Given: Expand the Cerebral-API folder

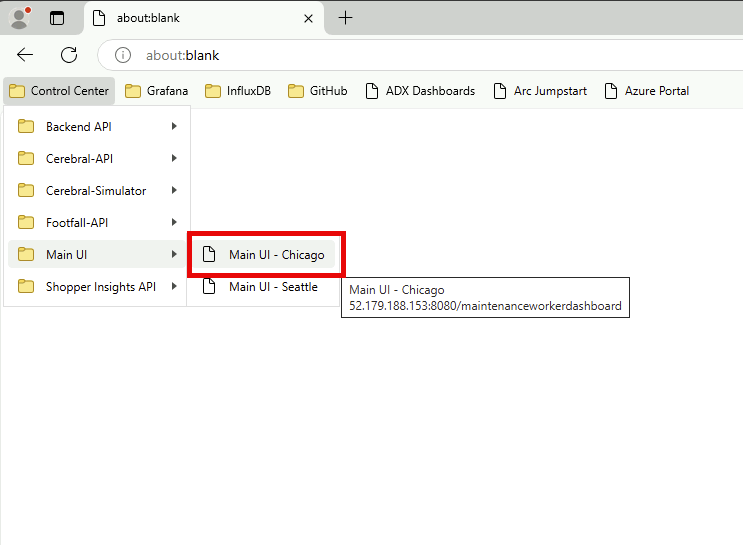Looking at the screenshot, I should click(x=97, y=158).
